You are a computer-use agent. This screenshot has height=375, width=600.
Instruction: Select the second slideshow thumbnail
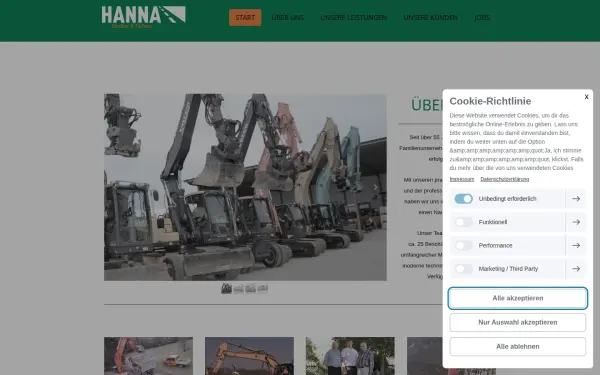click(238, 289)
